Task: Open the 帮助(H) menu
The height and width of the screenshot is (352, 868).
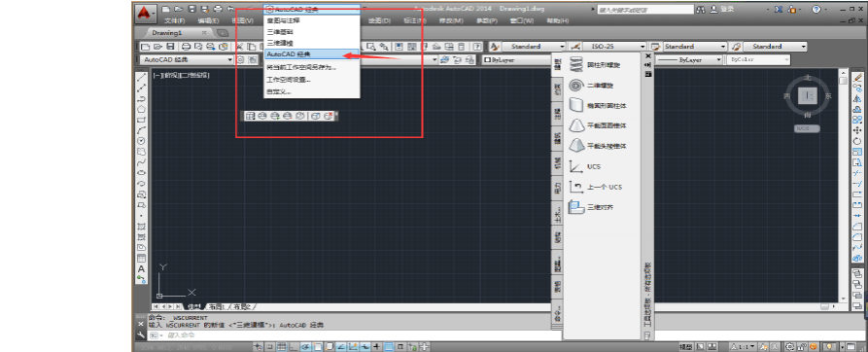Action: coord(558,21)
